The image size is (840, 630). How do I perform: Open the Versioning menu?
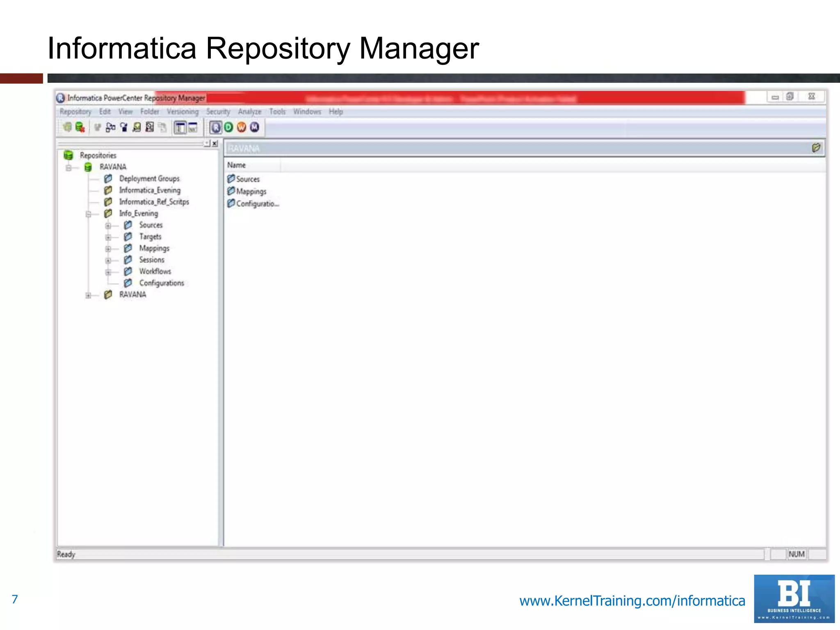pyautogui.click(x=183, y=112)
